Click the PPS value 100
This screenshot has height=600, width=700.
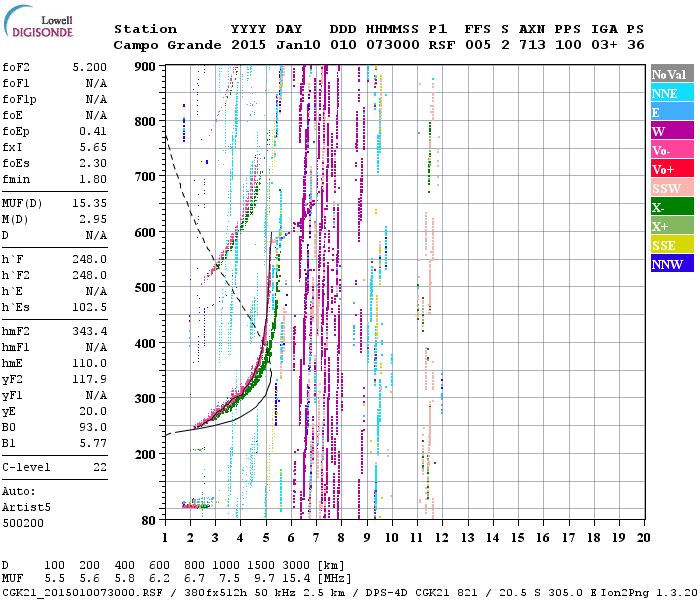(x=568, y=45)
